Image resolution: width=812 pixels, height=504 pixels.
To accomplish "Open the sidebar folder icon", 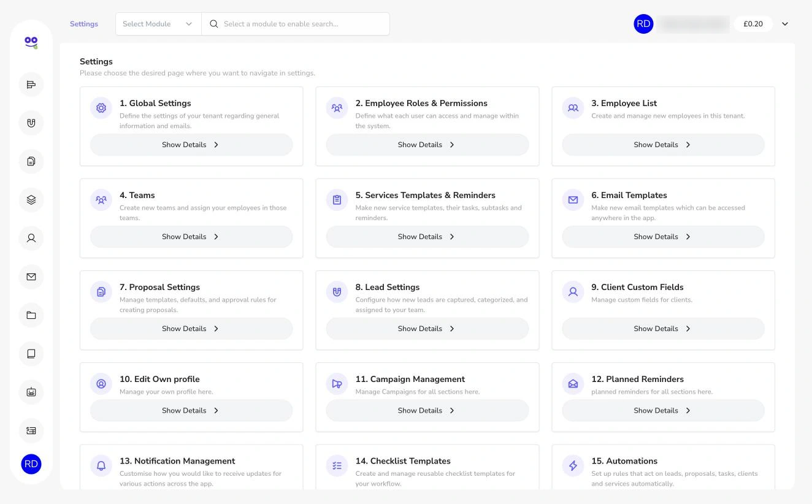I will click(x=31, y=315).
